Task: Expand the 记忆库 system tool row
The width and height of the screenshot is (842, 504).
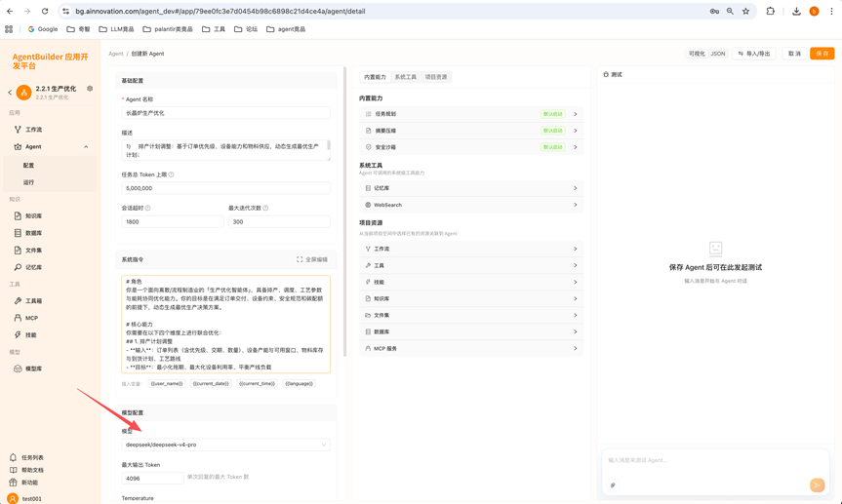Action: point(471,188)
